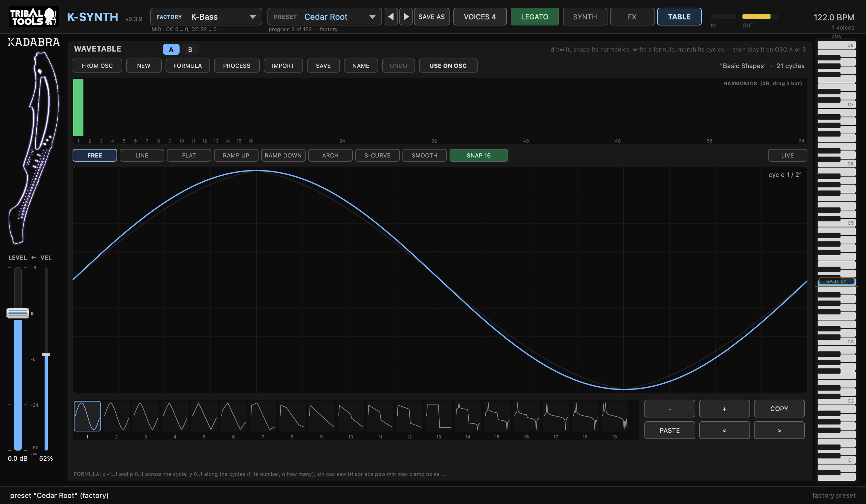
Task: Toggle LEGATO mode
Action: tap(535, 17)
